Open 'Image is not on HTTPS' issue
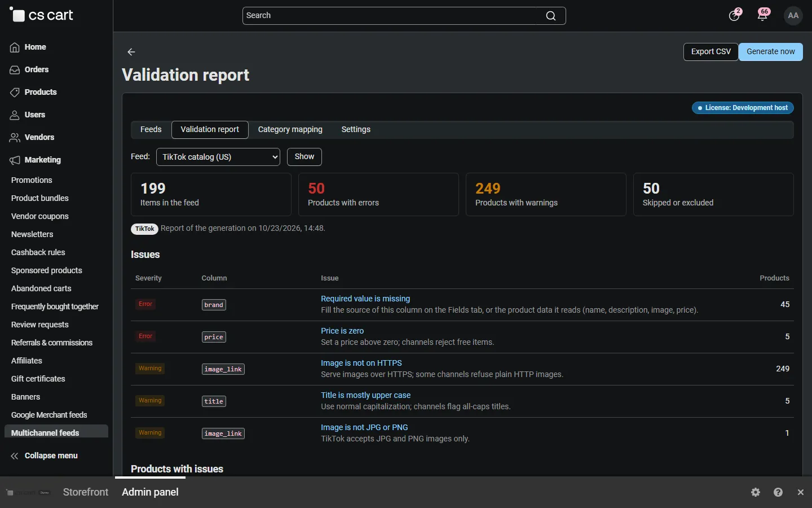812x508 pixels. tap(361, 363)
